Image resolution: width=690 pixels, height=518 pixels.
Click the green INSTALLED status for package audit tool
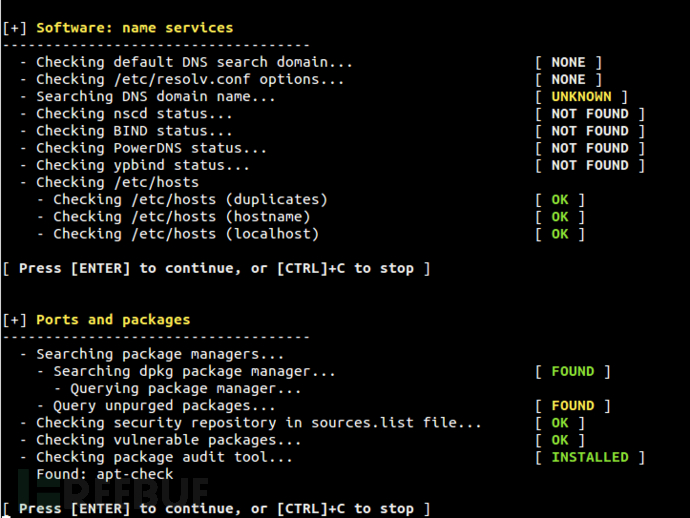pos(589,457)
